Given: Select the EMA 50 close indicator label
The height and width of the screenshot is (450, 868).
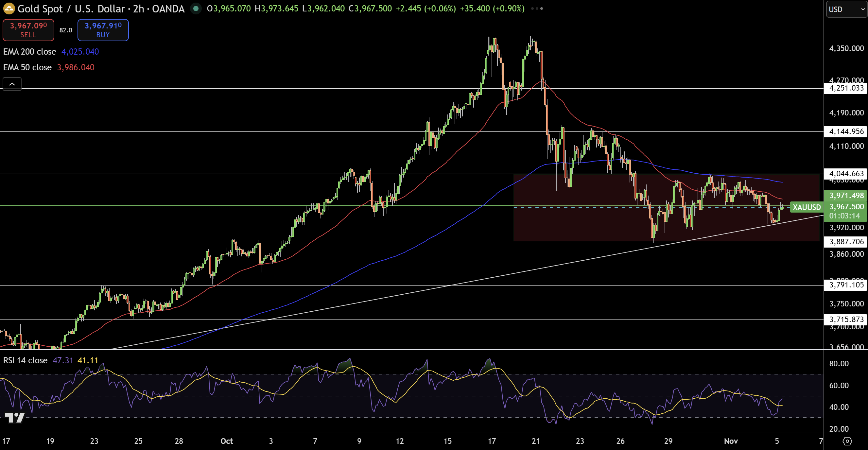Looking at the screenshot, I should (x=27, y=67).
